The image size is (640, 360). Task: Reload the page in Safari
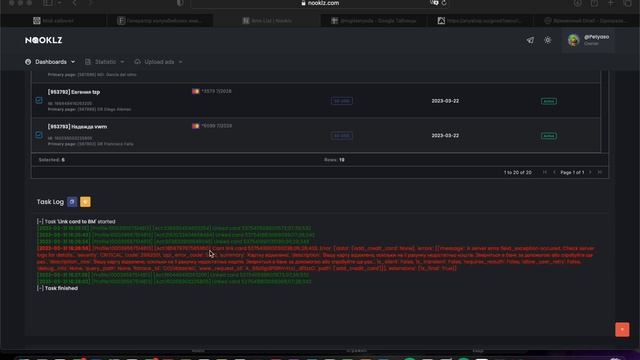(444, 3)
